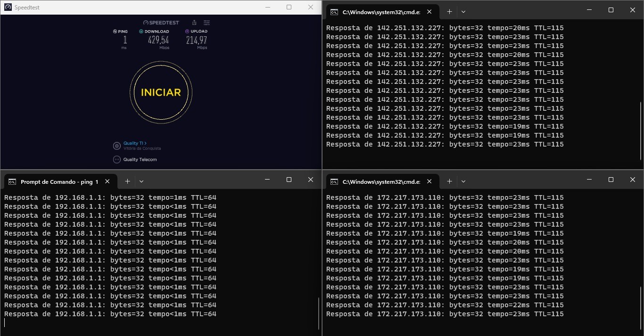Select the 'Prompt de Comando - ping' tab
Screen dimensions: 644x336
coord(54,181)
